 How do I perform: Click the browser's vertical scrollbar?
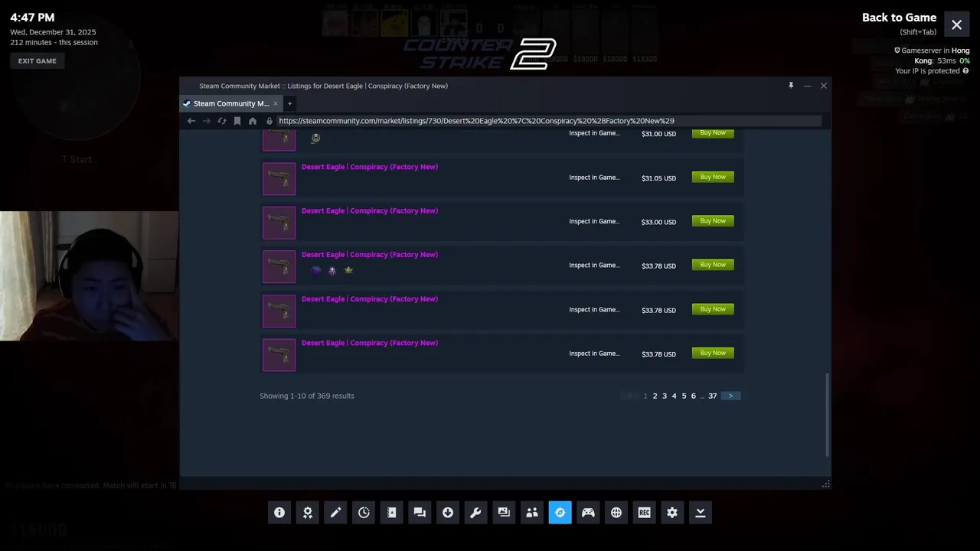827,415
